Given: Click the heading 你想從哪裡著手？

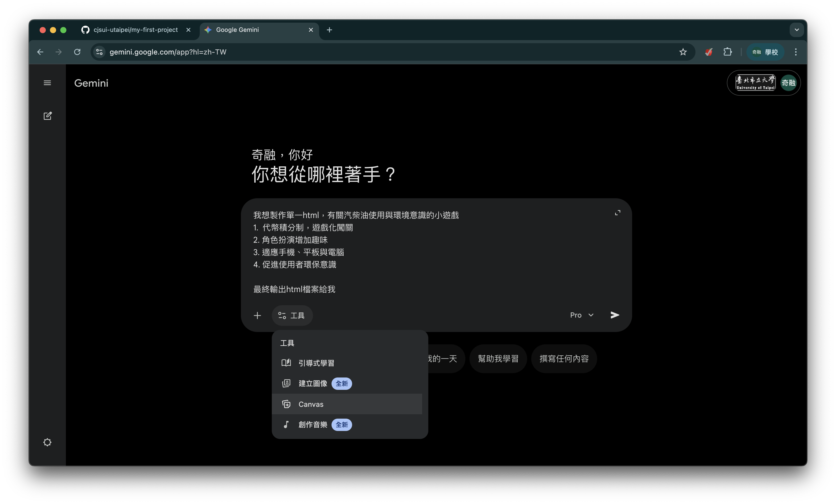Looking at the screenshot, I should (323, 174).
